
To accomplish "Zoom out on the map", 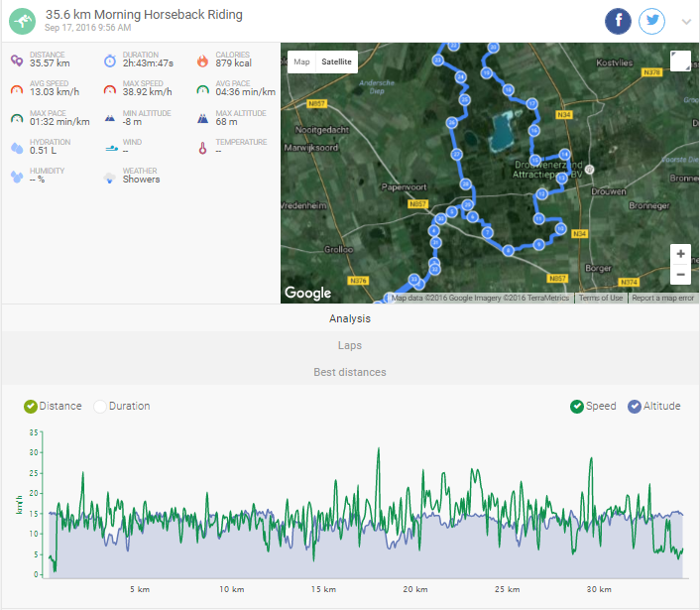I will point(680,274).
